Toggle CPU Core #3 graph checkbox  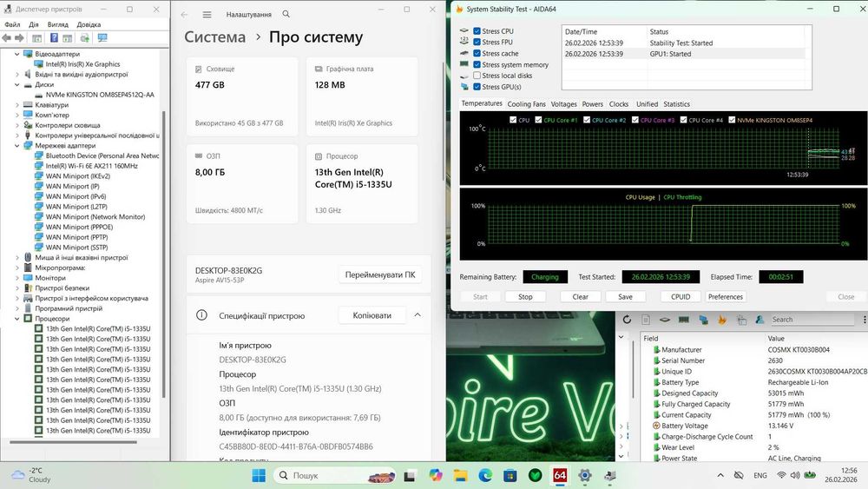[635, 120]
